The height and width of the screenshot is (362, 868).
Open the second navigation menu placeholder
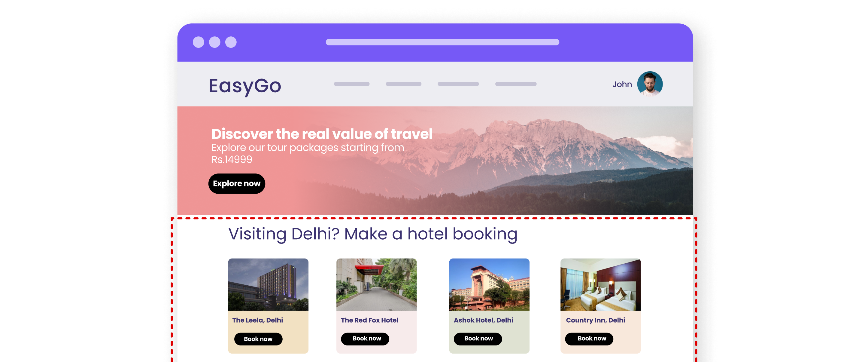pyautogui.click(x=403, y=84)
